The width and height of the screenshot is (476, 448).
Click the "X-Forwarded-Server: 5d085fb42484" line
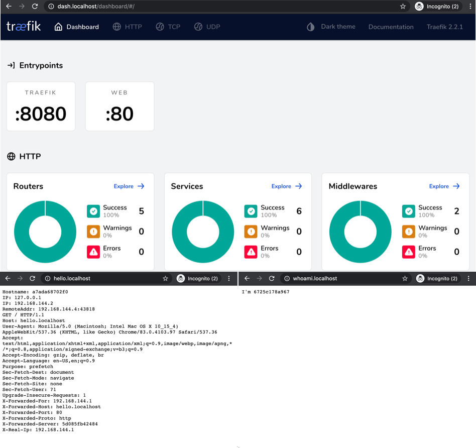pos(50,424)
